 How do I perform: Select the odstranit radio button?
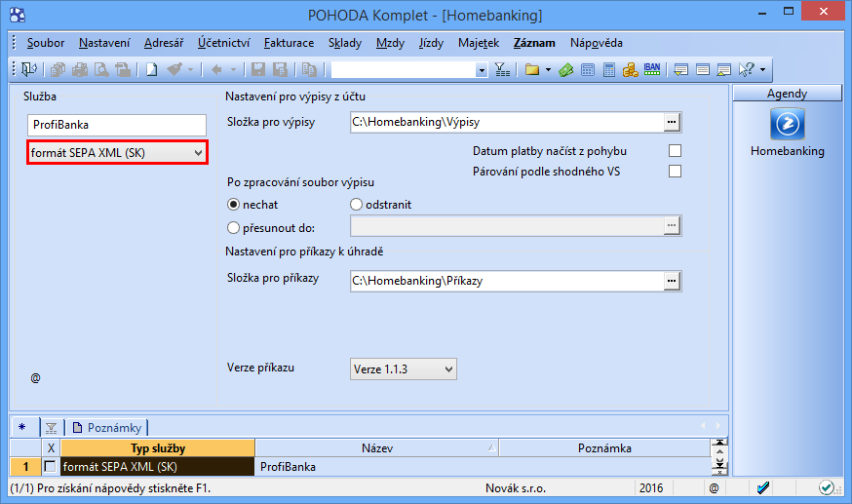pos(356,205)
